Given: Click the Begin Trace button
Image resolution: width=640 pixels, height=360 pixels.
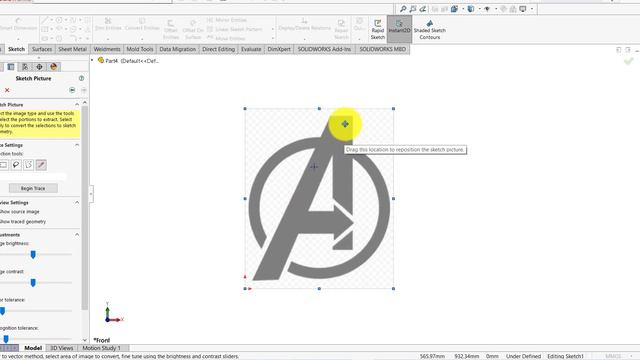Looking at the screenshot, I should [33, 188].
